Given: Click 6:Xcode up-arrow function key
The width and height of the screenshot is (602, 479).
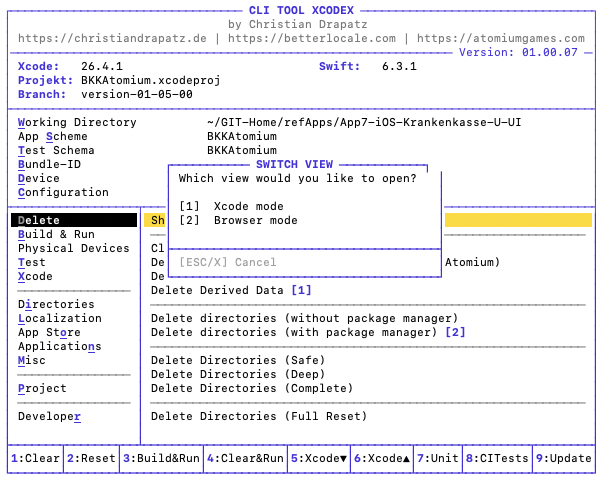Looking at the screenshot, I should 382,458.
